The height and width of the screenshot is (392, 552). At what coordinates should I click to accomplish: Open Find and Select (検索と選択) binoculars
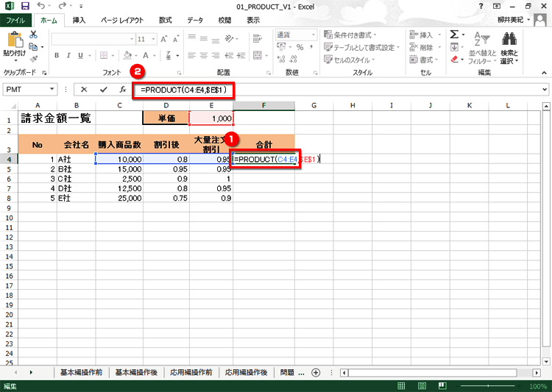[509, 49]
